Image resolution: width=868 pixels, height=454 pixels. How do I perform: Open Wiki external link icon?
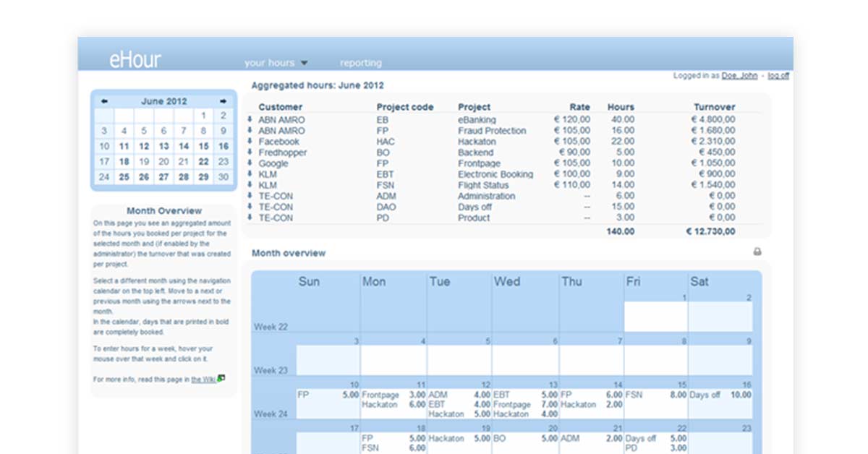point(221,377)
